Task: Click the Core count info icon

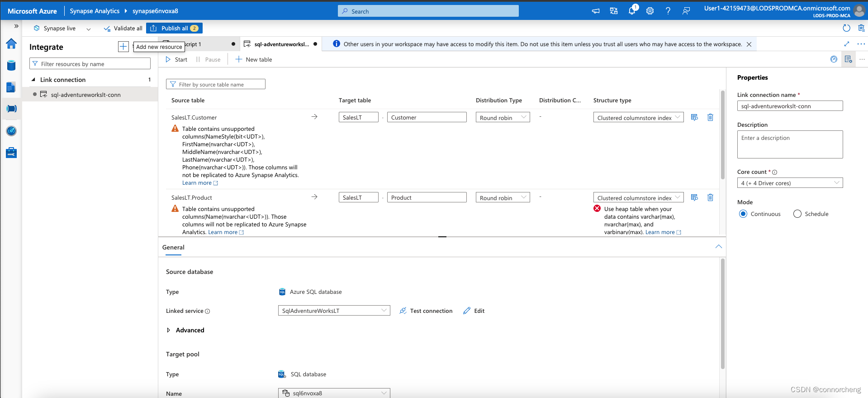Action: tap(774, 172)
